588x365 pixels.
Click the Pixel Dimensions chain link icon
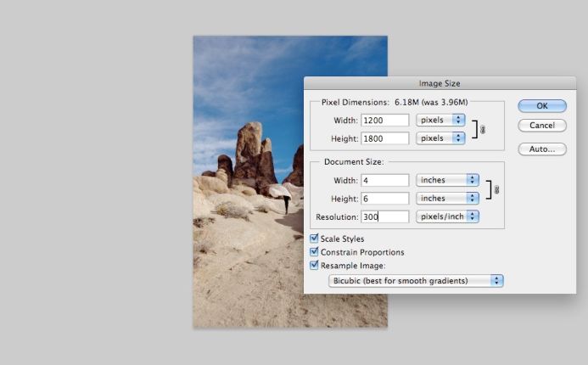[483, 130]
